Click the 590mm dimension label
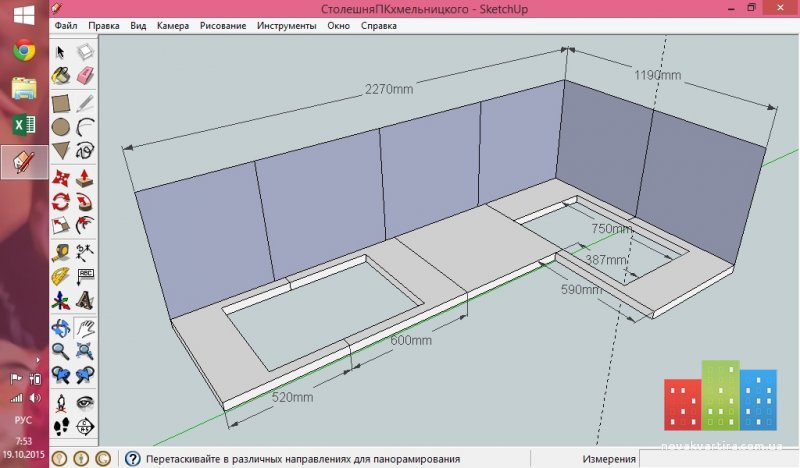This screenshot has width=800, height=468. (582, 290)
